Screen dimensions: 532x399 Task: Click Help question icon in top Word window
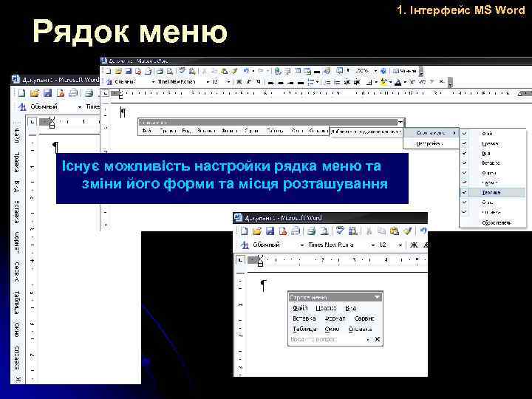[383, 71]
